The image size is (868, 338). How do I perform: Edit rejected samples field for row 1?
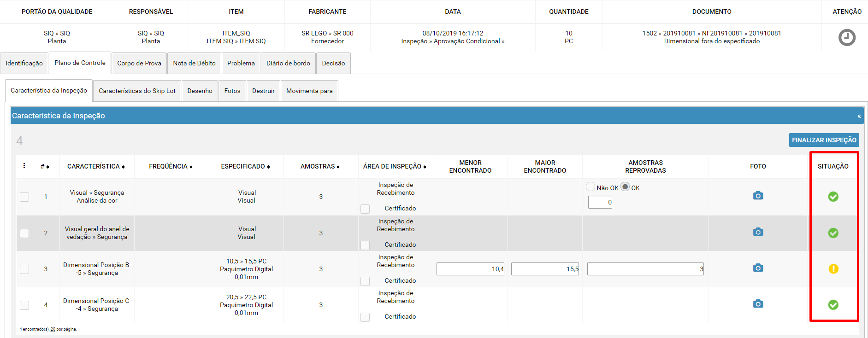(600, 202)
